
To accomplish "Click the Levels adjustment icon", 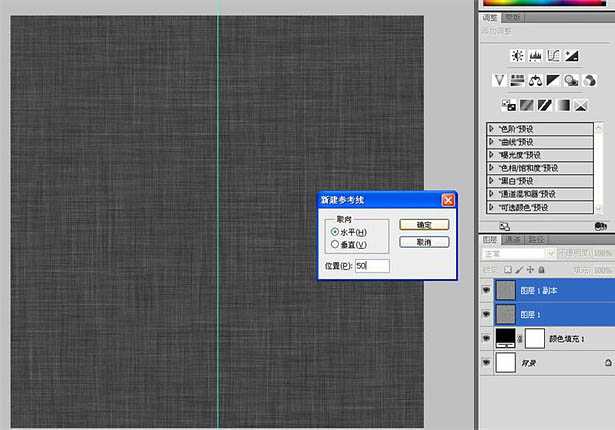I will tap(535, 56).
